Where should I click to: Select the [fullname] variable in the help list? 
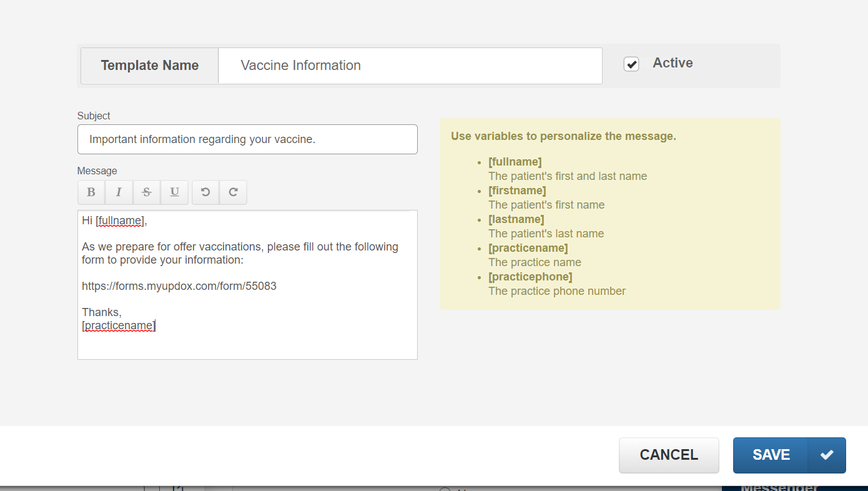pos(515,162)
